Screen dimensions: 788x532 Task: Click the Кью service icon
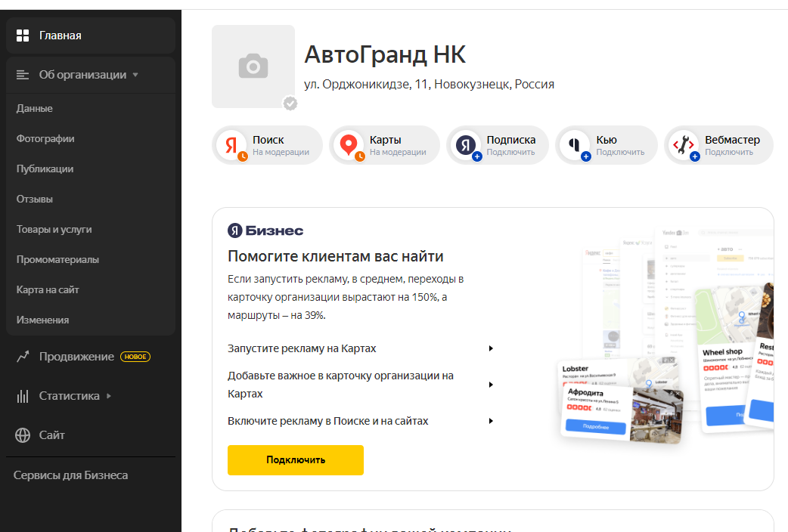tap(575, 145)
